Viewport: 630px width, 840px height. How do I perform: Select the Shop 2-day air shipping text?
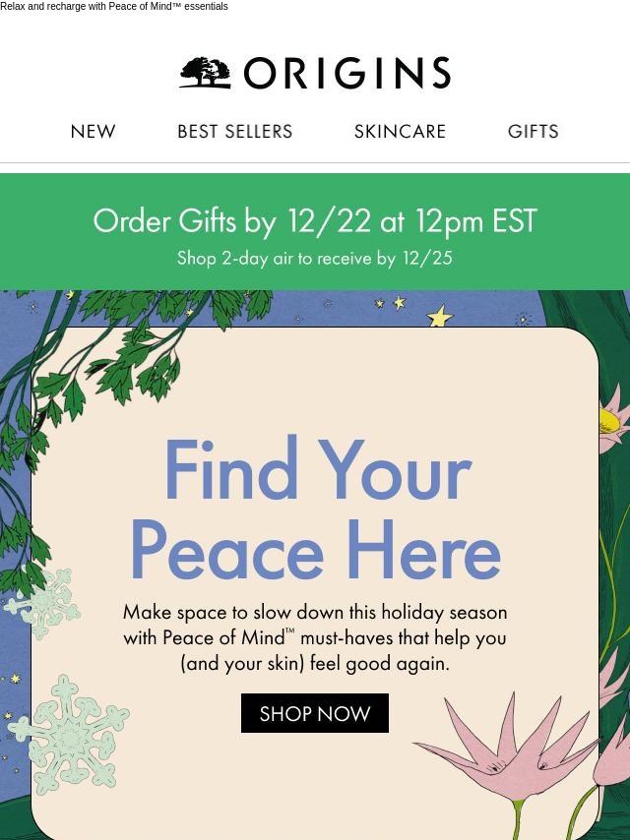(x=315, y=259)
